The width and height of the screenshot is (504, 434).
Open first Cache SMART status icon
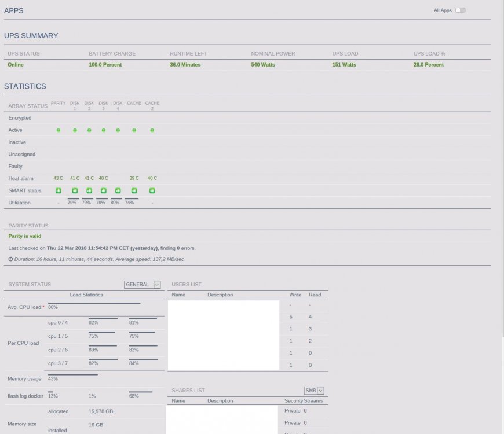(x=134, y=190)
